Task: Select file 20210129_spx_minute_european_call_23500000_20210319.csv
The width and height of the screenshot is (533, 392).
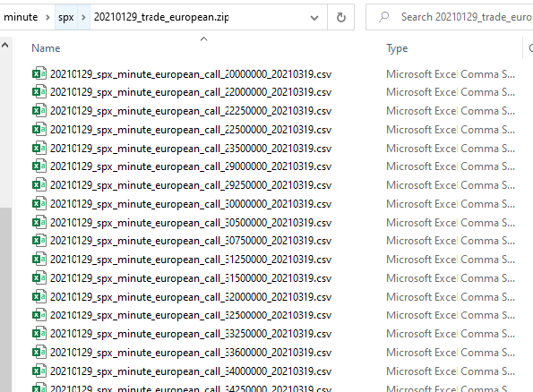Action: coord(191,148)
